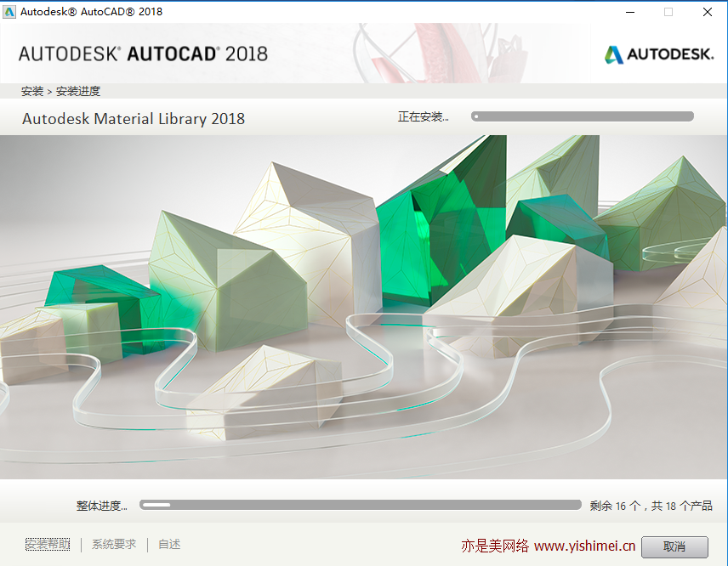Image resolution: width=728 pixels, height=566 pixels.
Task: Click the AUTODESK AUTOCAD 2018 banner title
Action: click(x=143, y=54)
